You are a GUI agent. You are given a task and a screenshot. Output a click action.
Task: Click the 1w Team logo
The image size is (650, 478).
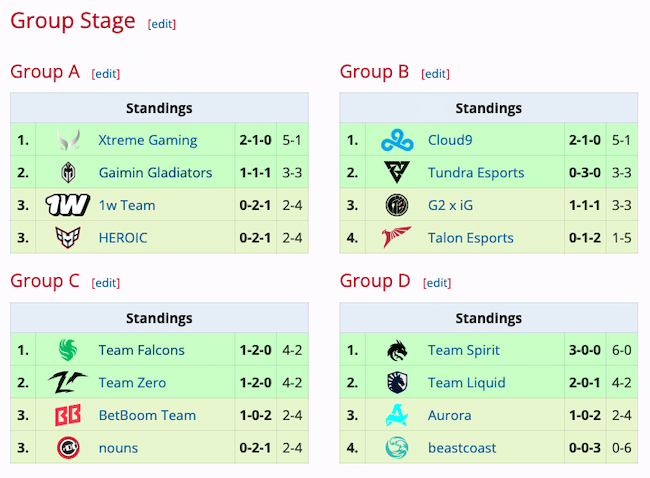(68, 206)
